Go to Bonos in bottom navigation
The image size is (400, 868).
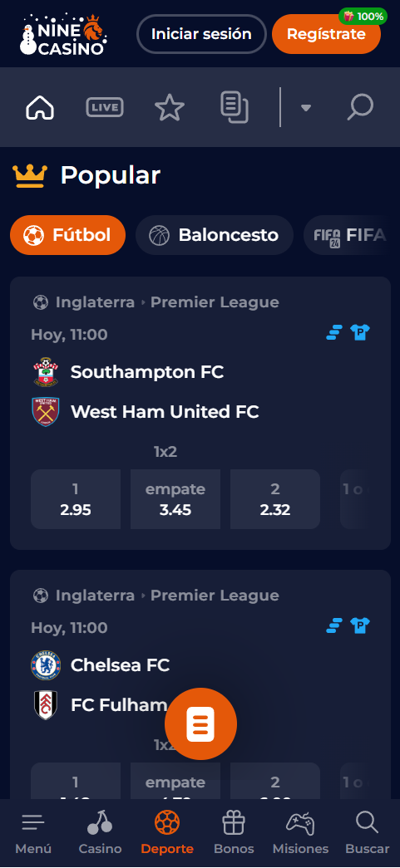pos(234,832)
